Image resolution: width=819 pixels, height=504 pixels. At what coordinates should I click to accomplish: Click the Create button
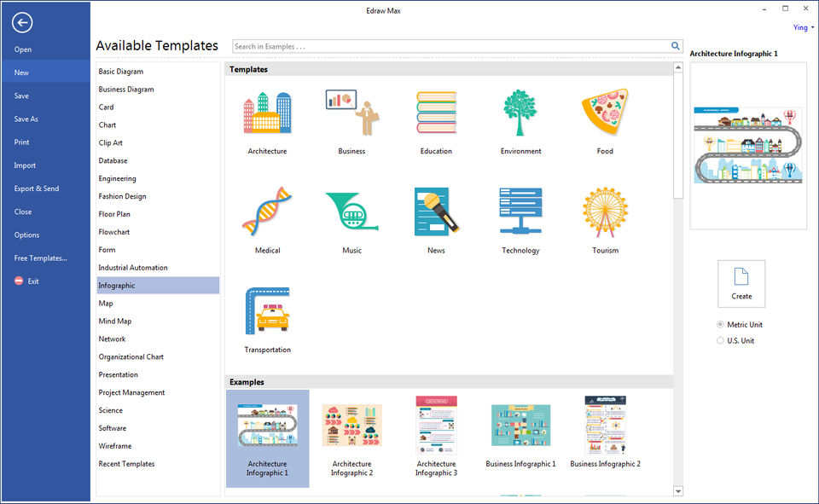coord(741,284)
